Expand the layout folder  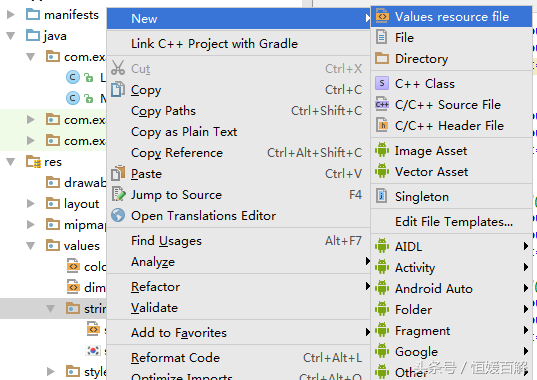[30, 204]
